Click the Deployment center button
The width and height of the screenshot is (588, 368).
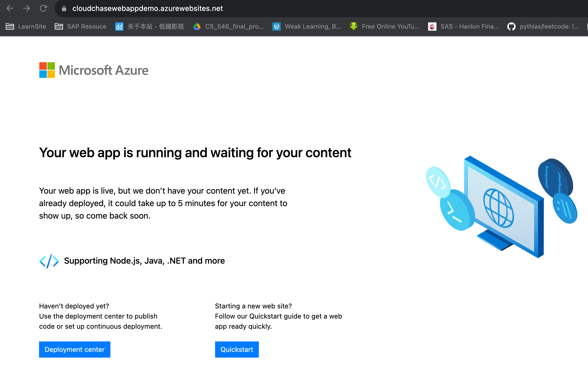[x=75, y=350]
